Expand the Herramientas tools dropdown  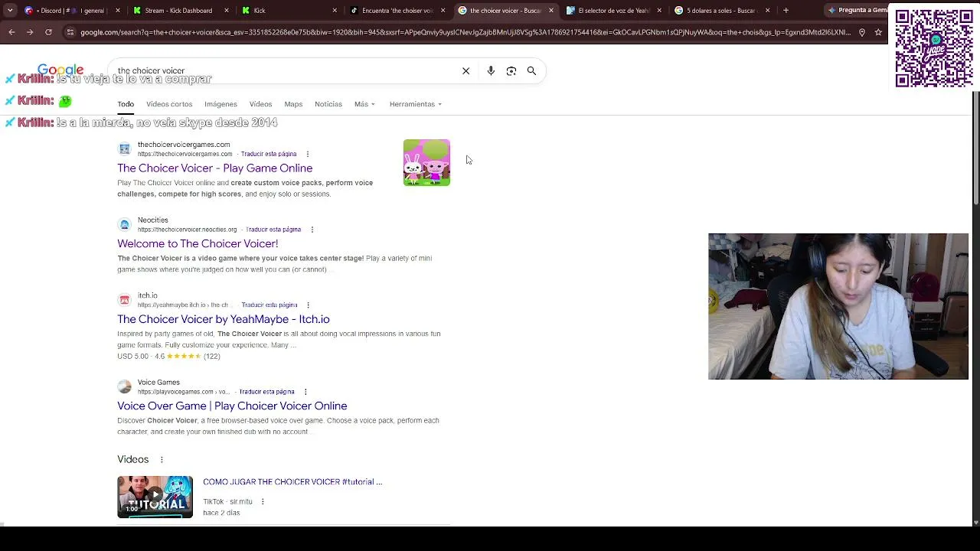pos(416,105)
